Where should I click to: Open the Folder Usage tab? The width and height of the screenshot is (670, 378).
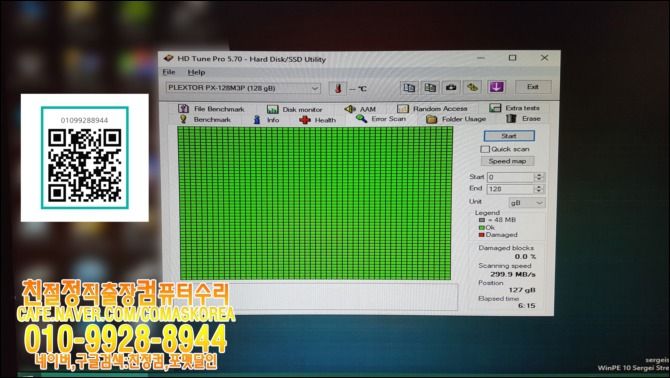(x=456, y=119)
